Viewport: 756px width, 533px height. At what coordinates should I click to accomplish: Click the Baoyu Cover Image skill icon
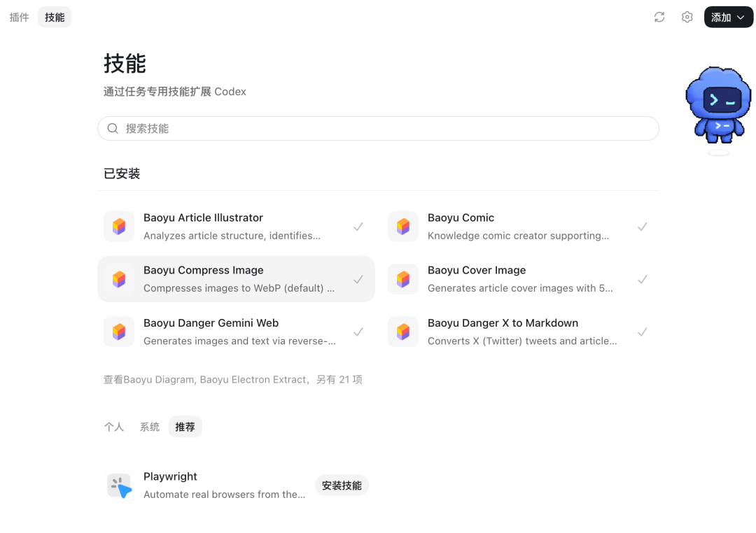[x=403, y=279]
